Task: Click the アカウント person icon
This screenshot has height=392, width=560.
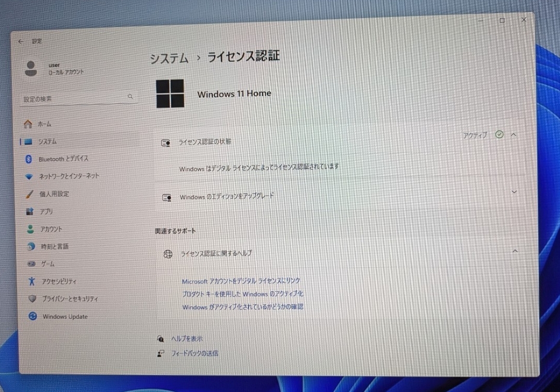Action: pos(30,229)
